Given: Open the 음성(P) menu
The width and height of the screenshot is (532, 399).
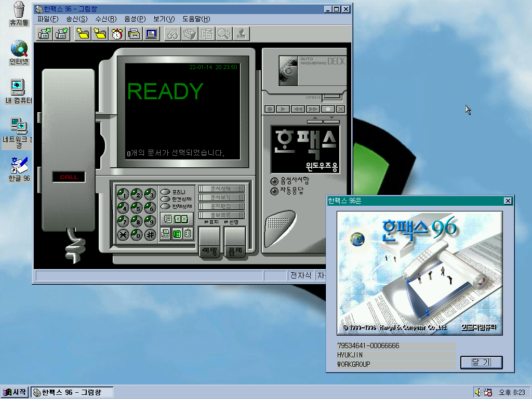Looking at the screenshot, I should coord(135,19).
